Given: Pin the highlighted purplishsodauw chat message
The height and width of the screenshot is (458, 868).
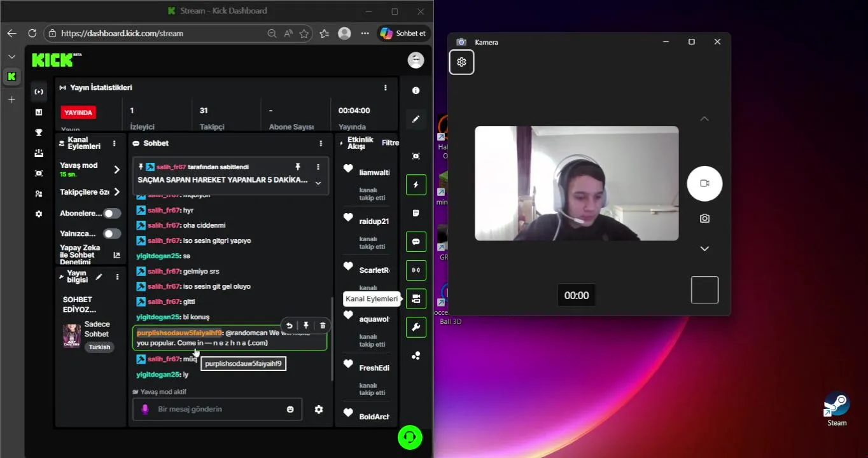Looking at the screenshot, I should (x=306, y=325).
